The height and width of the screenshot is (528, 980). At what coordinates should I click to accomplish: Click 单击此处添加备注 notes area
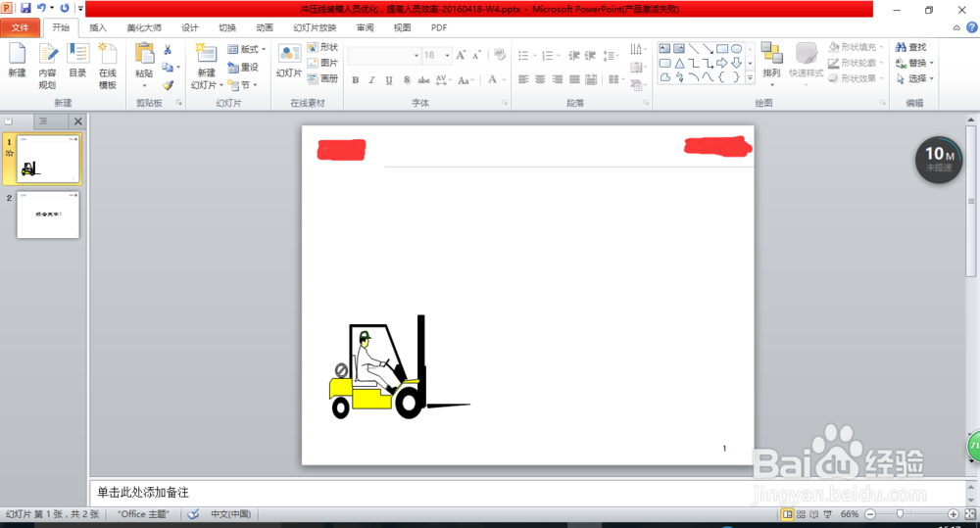143,493
